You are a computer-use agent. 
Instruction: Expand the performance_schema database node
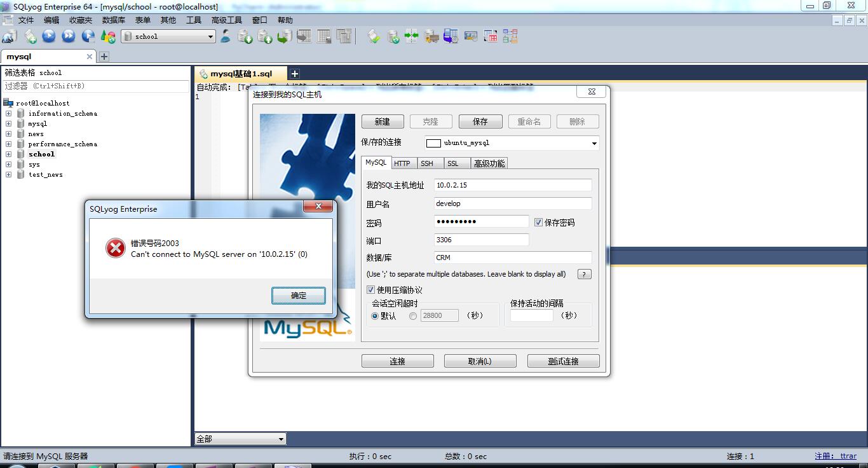9,144
